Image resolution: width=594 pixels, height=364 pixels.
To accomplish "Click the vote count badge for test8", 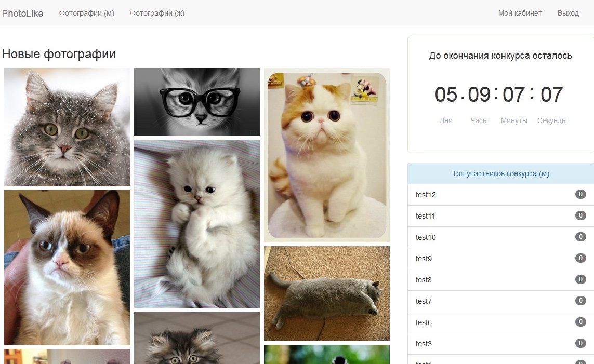I will (x=580, y=279).
